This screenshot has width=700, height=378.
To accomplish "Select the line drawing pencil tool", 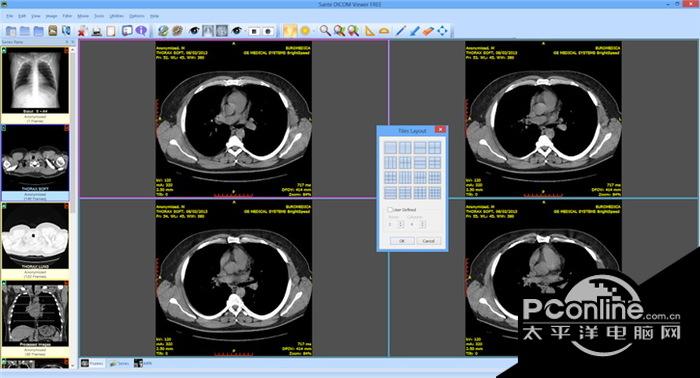I will [401, 31].
